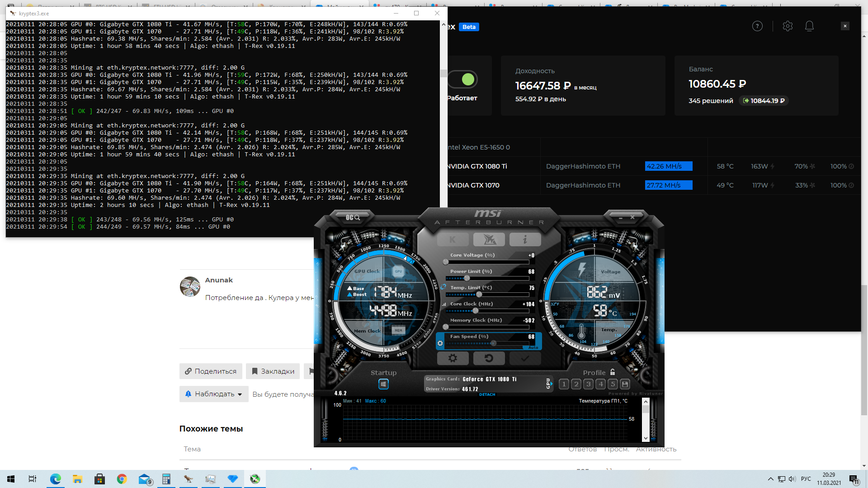Open Kryptex settings gear icon

[788, 26]
